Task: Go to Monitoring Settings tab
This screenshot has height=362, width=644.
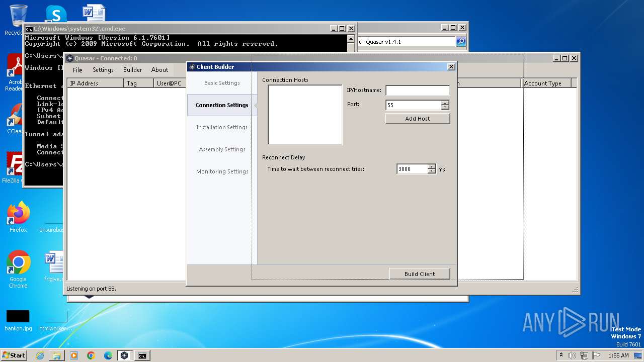Action: pyautogui.click(x=222, y=171)
